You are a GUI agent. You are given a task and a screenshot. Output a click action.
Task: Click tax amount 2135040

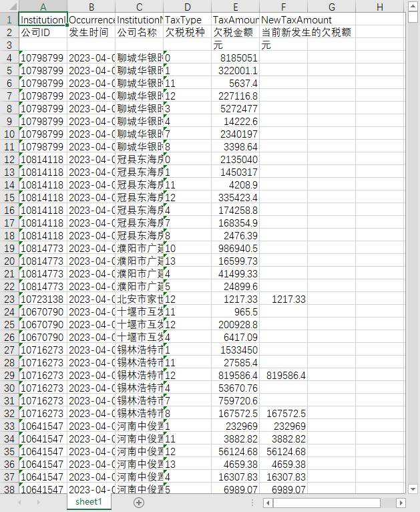(236, 159)
